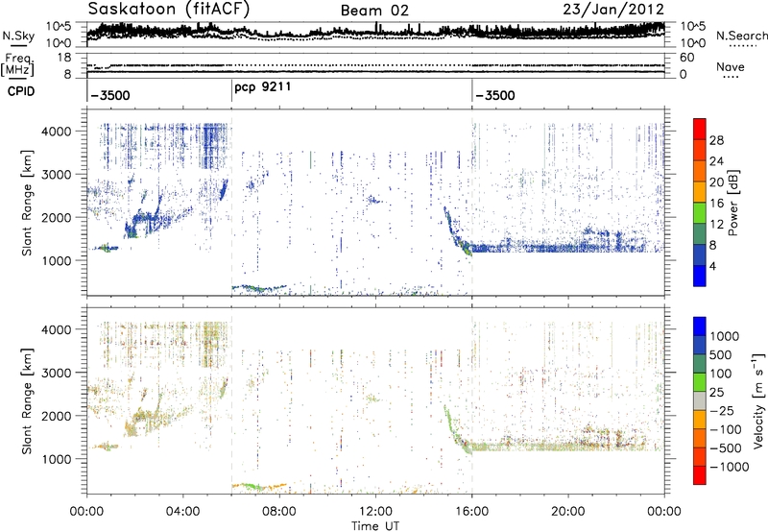Select the "Beam 02" heading
Viewport: 768px width, 532px height.
point(374,11)
